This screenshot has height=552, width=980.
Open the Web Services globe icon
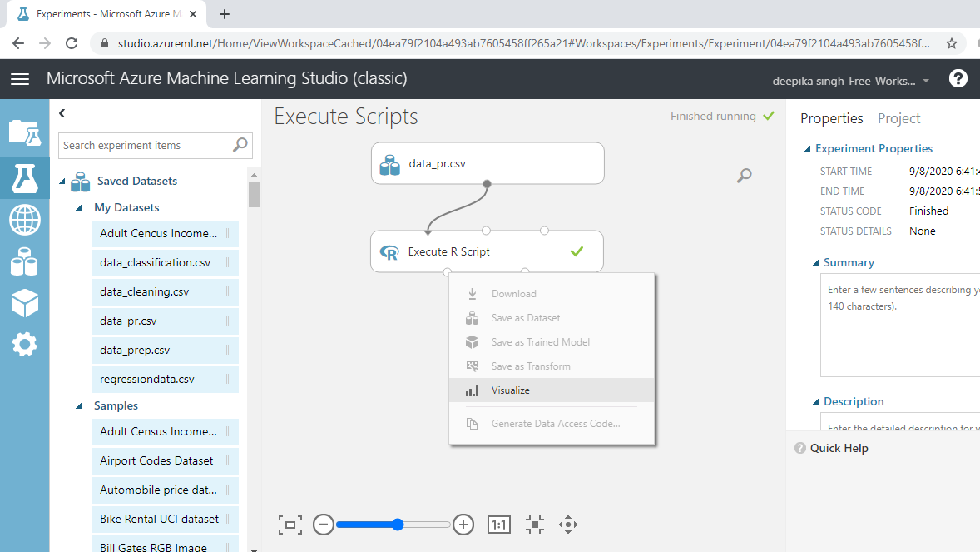pyautogui.click(x=25, y=220)
